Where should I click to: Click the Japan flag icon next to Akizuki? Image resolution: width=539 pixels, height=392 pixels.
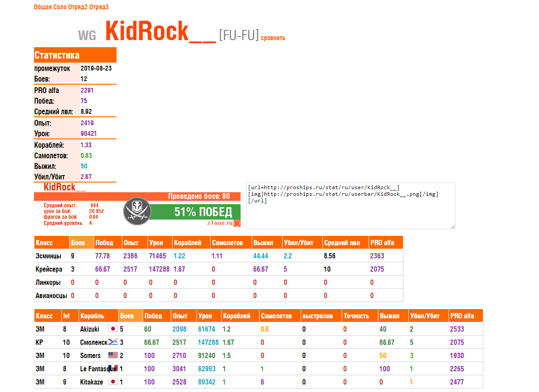tap(113, 329)
